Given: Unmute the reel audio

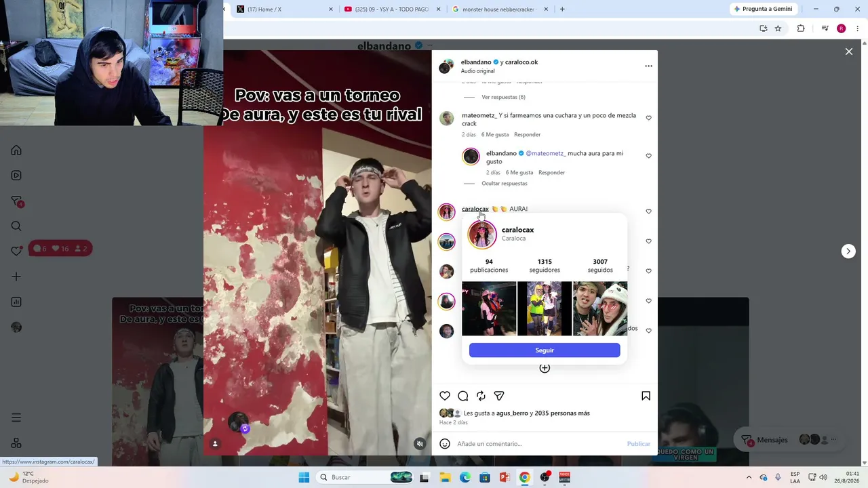Looking at the screenshot, I should pos(420,444).
